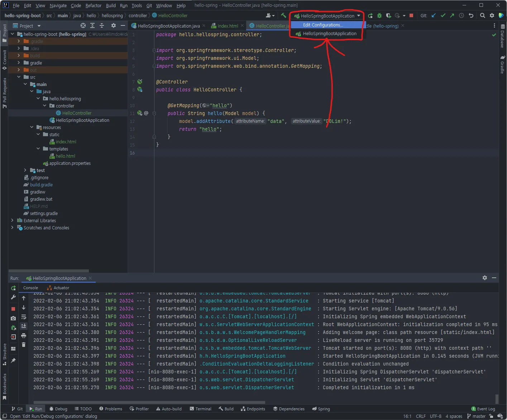Click the print icon in console toolbar
Viewport: 507px width, 420px height.
point(24,335)
